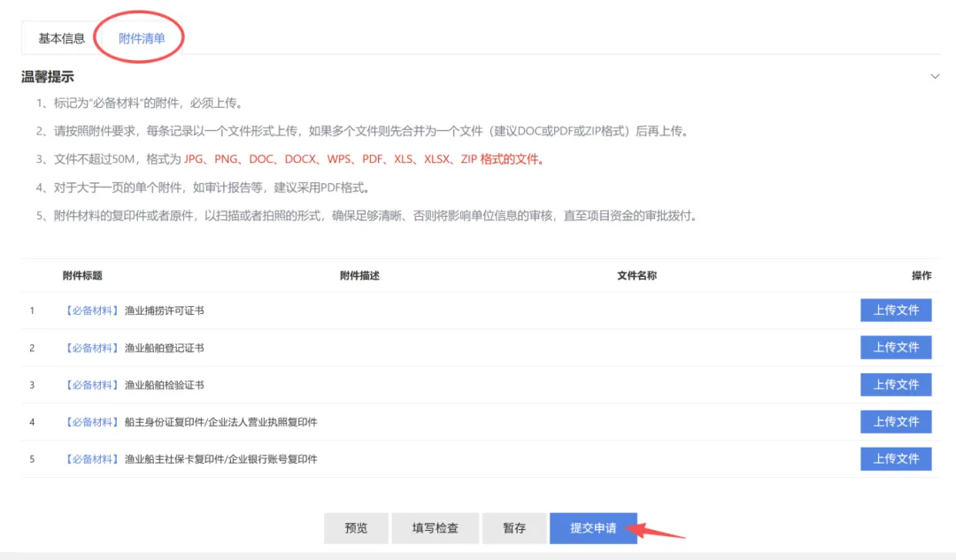Select text 渔业船主社保卡复印件/企业银行账号复印件
The width and height of the screenshot is (956, 560).
pos(220,459)
